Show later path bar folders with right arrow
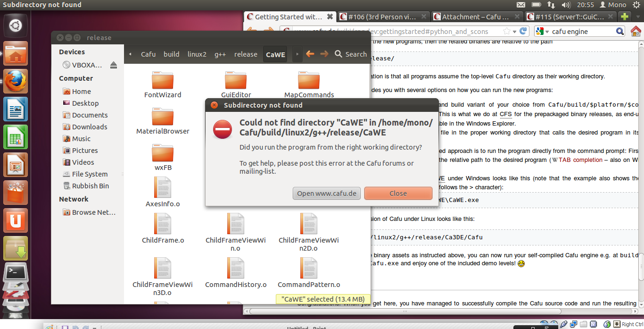This screenshot has width=644, height=329. 297,54
